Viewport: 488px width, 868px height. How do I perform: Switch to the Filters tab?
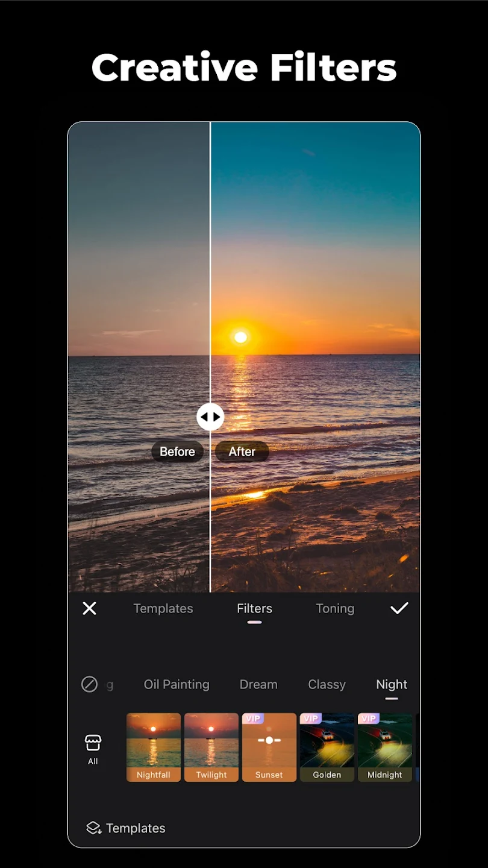click(254, 608)
